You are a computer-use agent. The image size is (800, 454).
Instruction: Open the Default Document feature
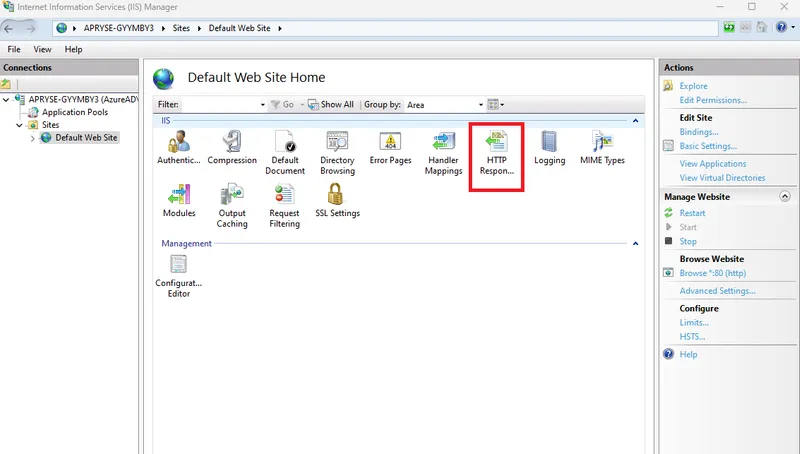285,152
